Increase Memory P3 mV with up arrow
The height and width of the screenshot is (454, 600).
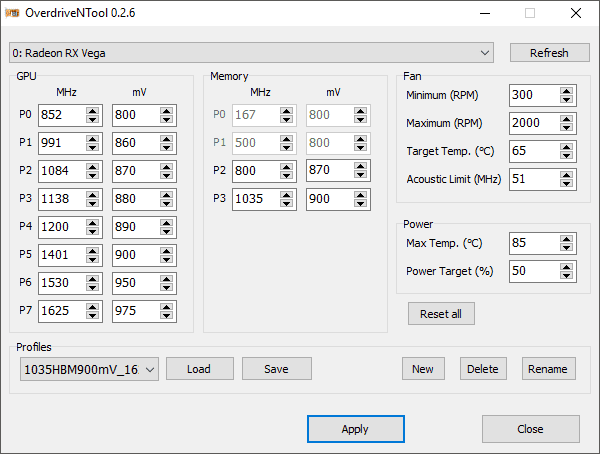tap(360, 194)
